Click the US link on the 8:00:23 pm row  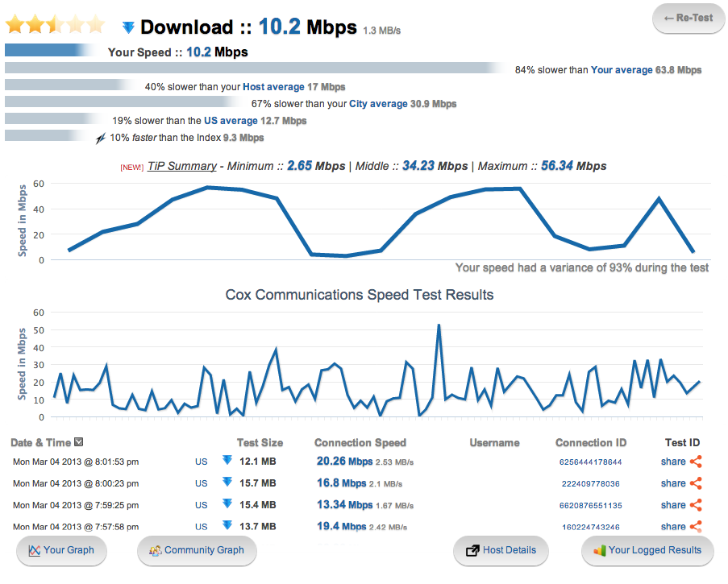(x=201, y=484)
